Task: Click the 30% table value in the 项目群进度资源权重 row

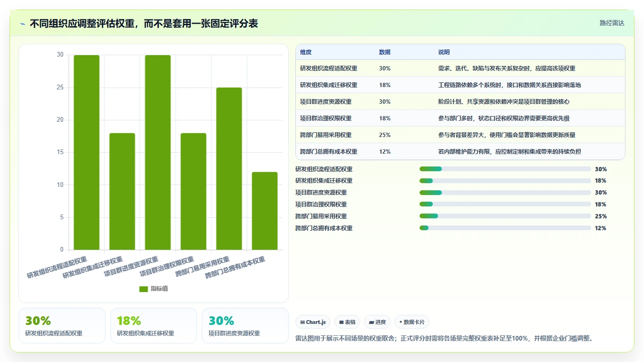Action: (385, 102)
